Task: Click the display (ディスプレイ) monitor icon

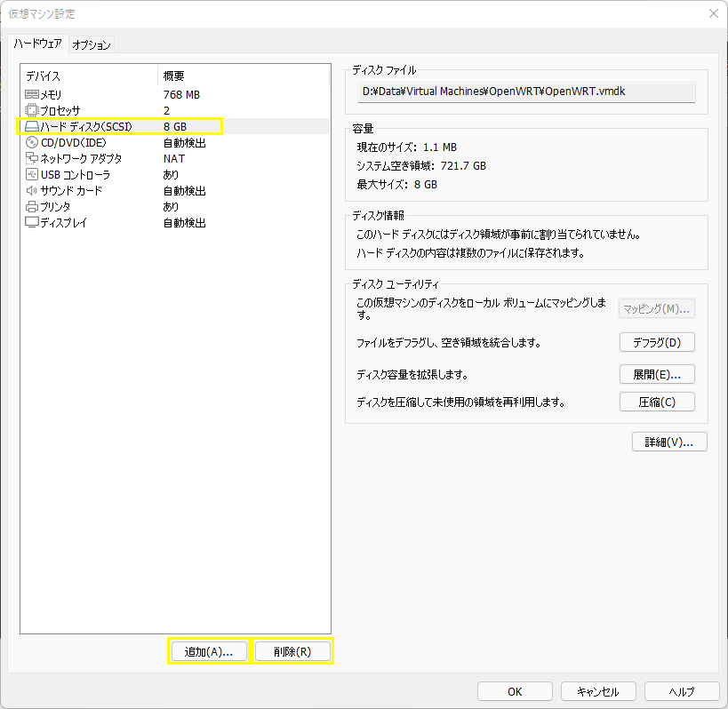Action: pyautogui.click(x=32, y=223)
